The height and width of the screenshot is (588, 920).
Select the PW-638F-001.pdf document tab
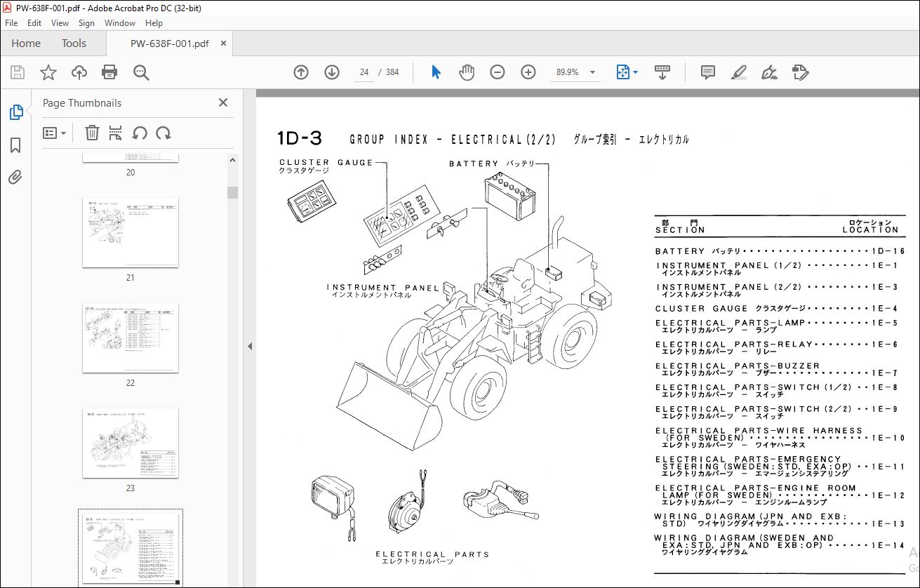169,44
